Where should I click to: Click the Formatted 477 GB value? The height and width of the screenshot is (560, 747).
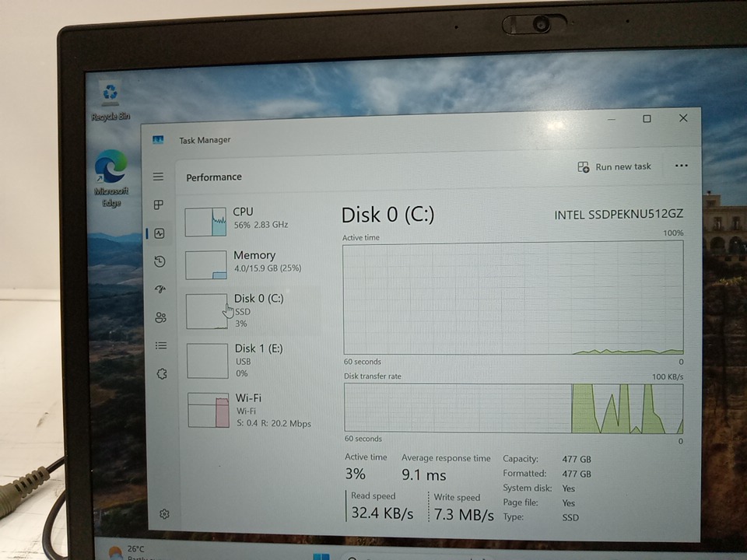tap(577, 474)
